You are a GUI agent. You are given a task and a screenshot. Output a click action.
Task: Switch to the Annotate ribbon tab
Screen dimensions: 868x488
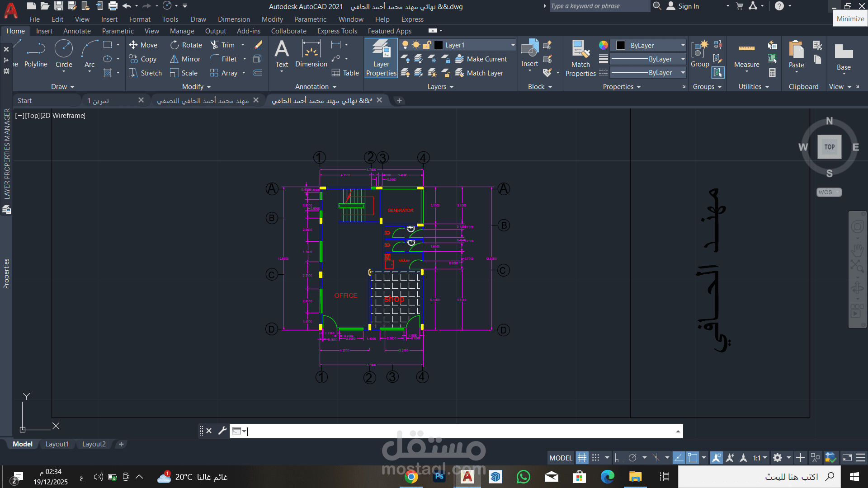click(x=77, y=31)
